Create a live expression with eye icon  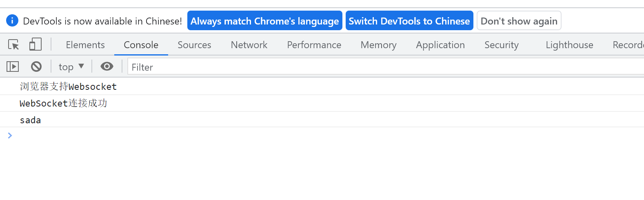107,66
